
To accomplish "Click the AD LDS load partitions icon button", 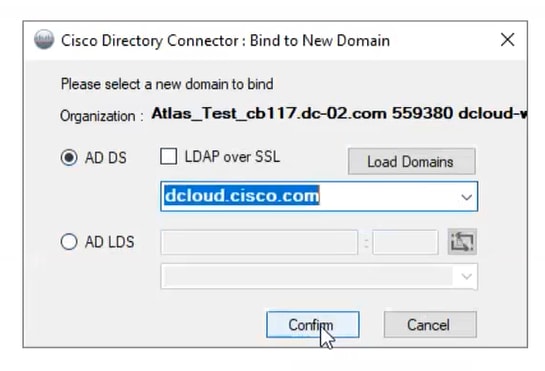I will point(462,242).
